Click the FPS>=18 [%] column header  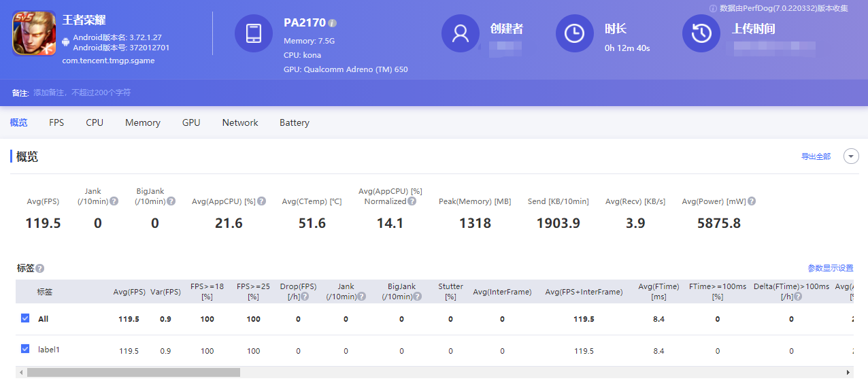tap(207, 291)
